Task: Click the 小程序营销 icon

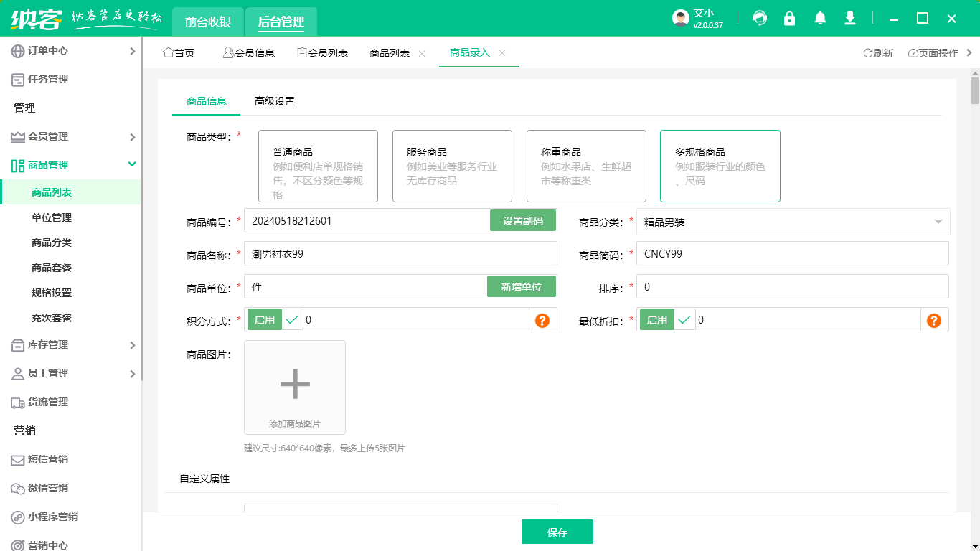Action: (x=18, y=517)
